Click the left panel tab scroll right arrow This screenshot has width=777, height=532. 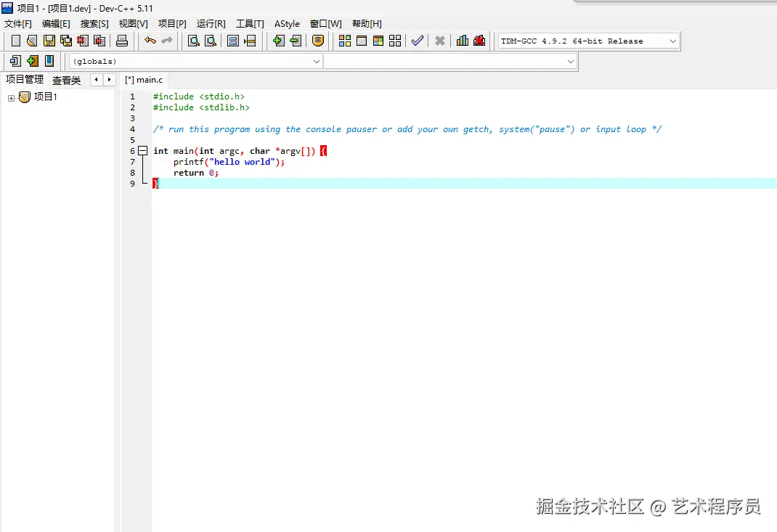[109, 80]
